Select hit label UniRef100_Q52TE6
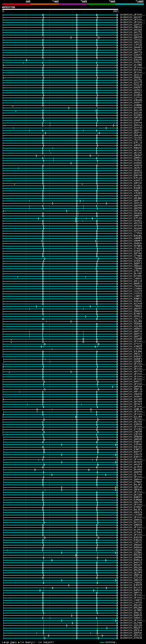The width and height of the screenshot is (146, 644). [131, 422]
